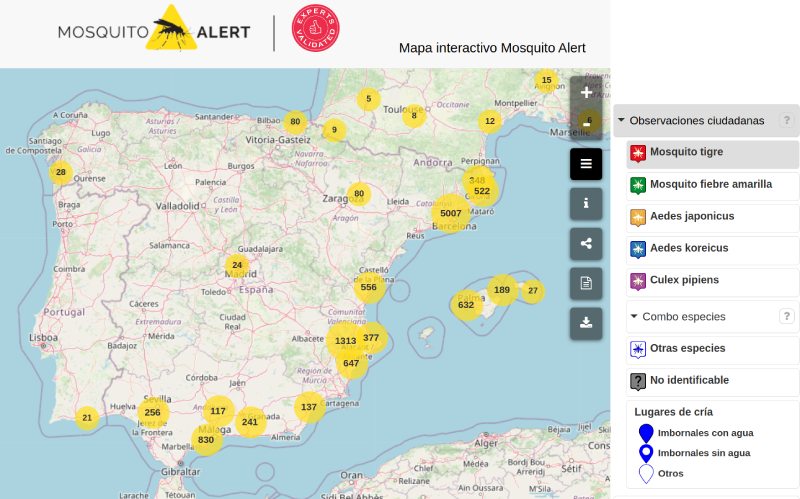Viewport: 800px width, 499px height.
Task: Toggle the Mosquito tigre layer
Action: [x=712, y=153]
